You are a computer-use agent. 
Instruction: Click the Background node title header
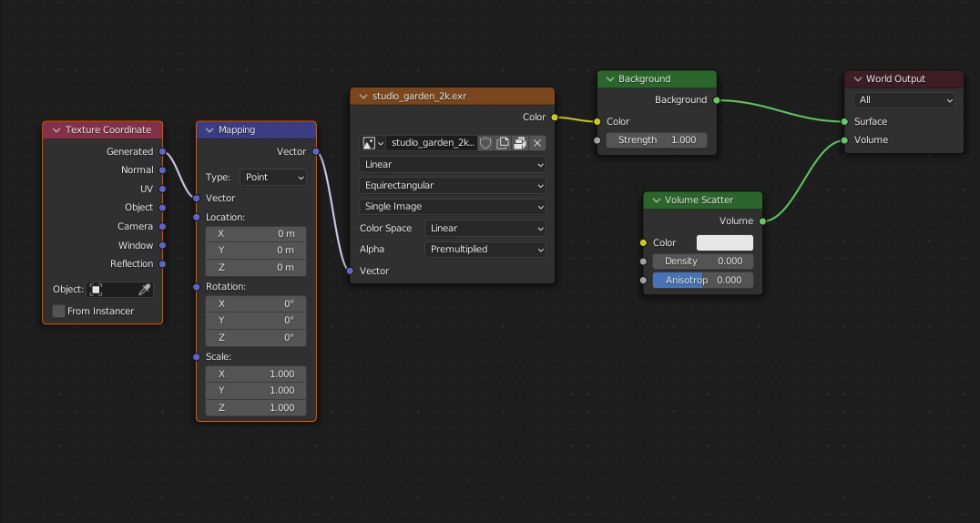(x=645, y=79)
